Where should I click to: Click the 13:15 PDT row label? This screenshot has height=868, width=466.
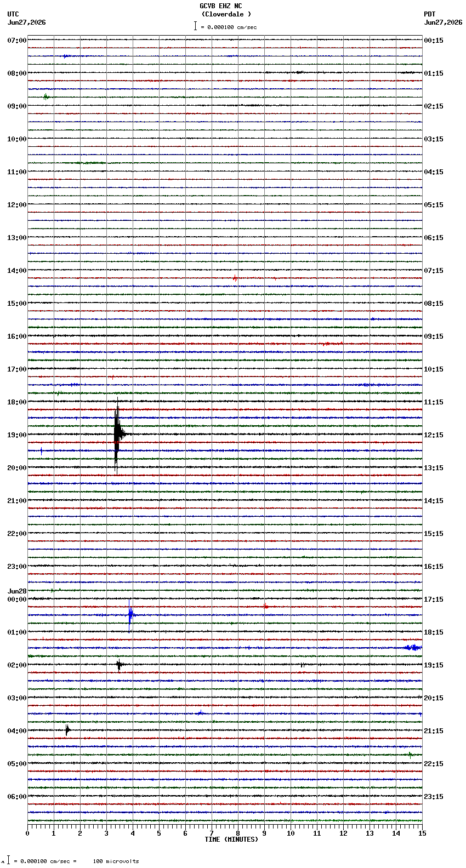click(434, 468)
